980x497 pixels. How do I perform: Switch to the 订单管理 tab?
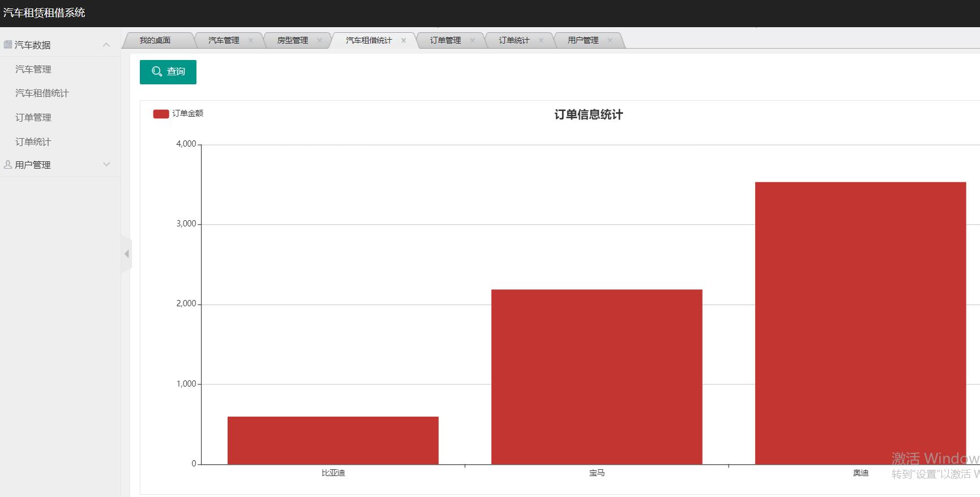(446, 40)
